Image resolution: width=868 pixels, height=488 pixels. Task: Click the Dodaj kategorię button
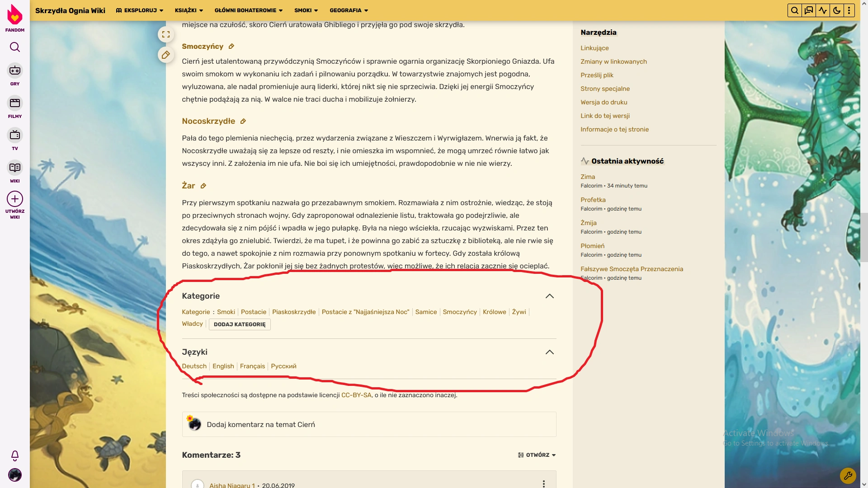240,324
